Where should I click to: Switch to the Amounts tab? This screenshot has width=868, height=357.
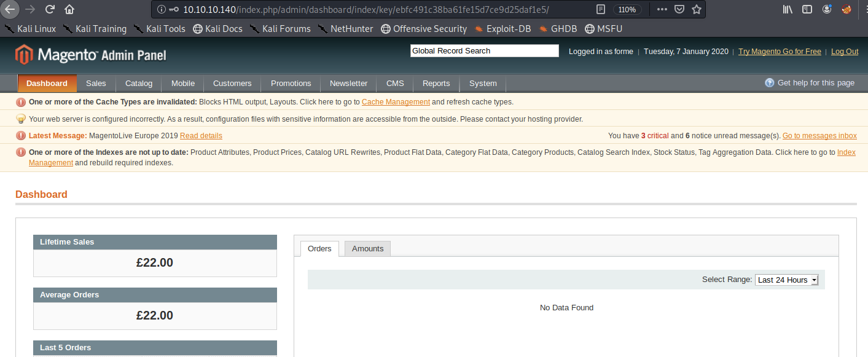pyautogui.click(x=367, y=249)
